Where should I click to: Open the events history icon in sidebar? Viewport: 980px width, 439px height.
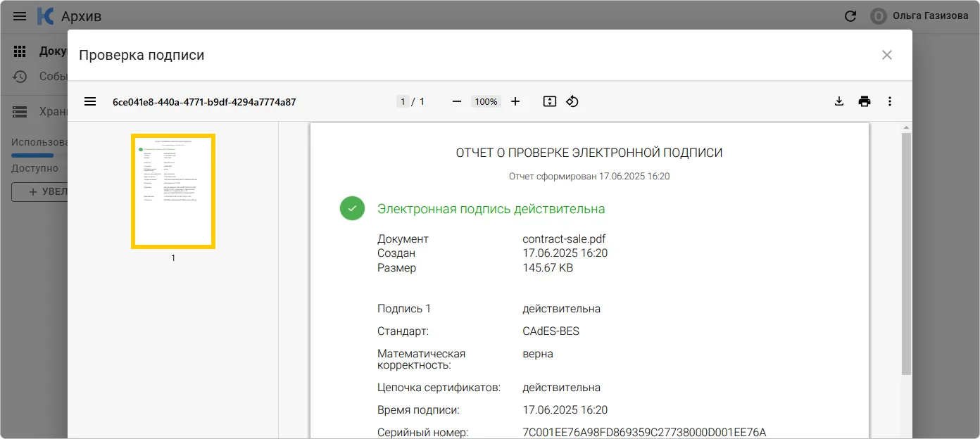(x=20, y=76)
